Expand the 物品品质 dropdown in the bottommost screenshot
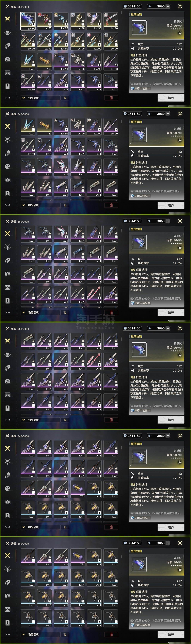The image size is (191, 644). click(40, 634)
